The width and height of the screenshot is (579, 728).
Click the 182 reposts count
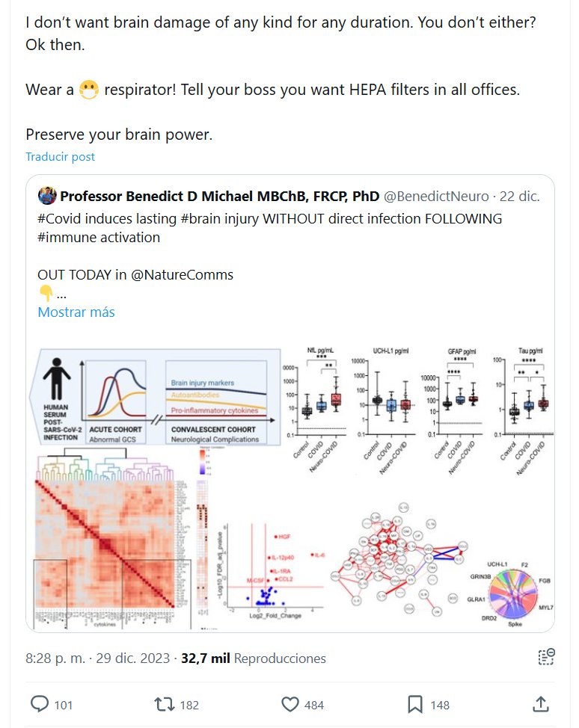tap(189, 704)
